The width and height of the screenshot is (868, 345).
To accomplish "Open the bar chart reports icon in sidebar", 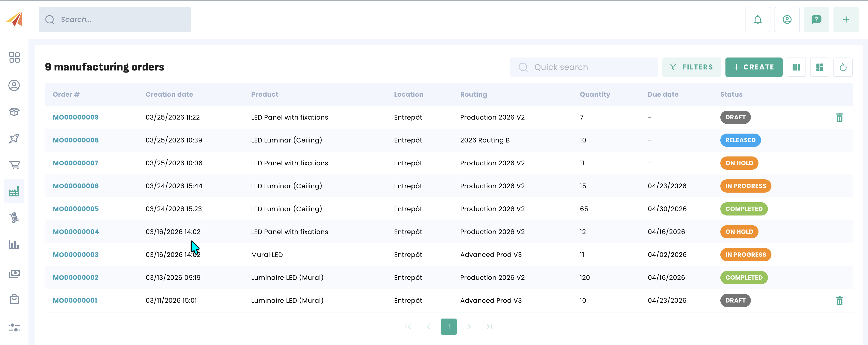I will [14, 244].
